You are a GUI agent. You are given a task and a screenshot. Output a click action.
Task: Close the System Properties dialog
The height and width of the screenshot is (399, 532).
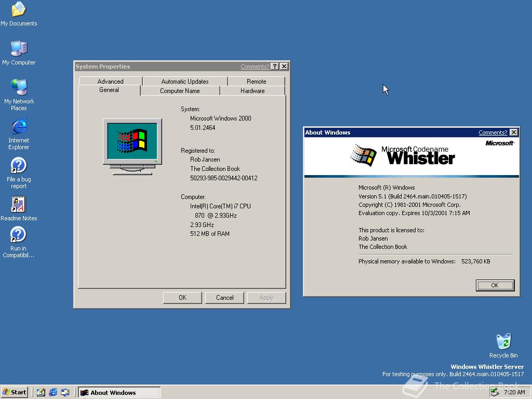click(x=284, y=66)
